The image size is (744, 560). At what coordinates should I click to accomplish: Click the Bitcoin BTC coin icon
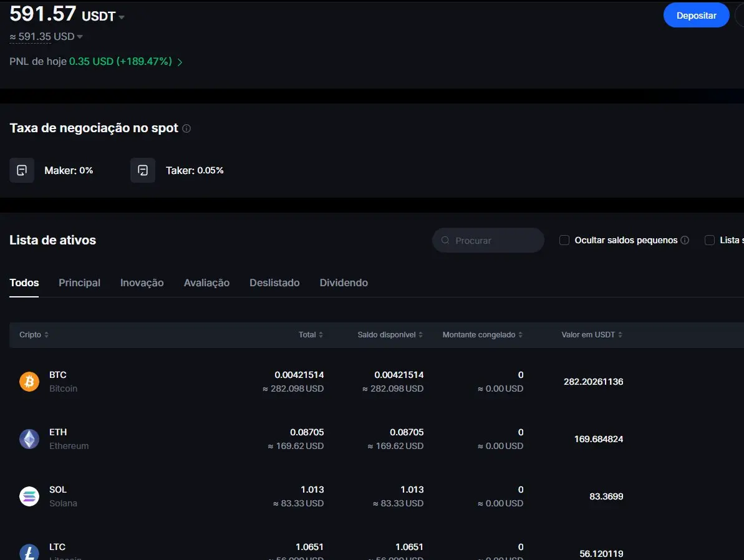[29, 382]
